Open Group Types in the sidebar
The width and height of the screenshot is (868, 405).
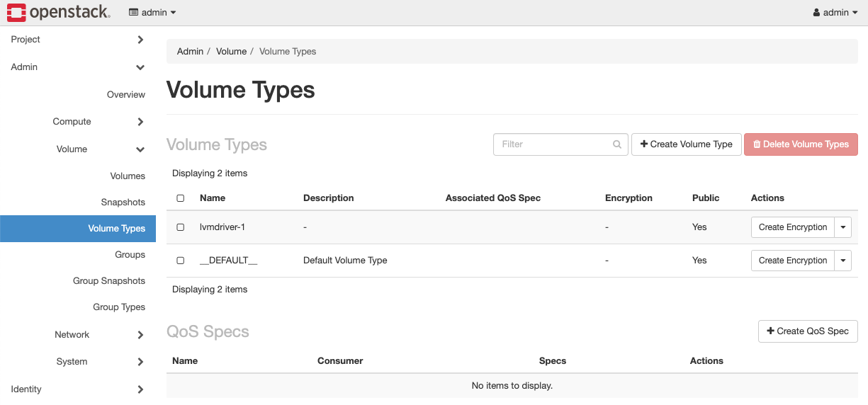coord(119,307)
